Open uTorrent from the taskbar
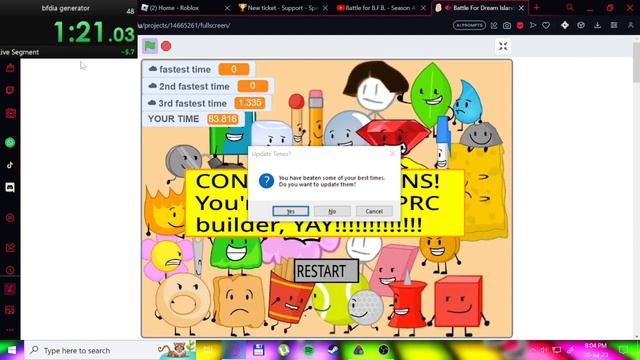This screenshot has height=360, width=640. [284, 350]
